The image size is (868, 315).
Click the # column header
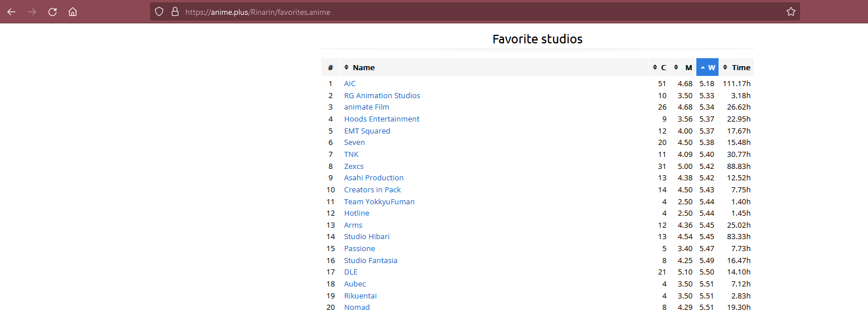tap(330, 67)
